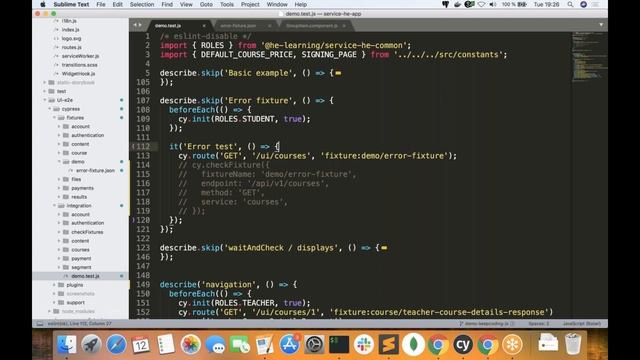640x360 pixels.
Task: Open the File menu
Action: [x=101, y=4]
